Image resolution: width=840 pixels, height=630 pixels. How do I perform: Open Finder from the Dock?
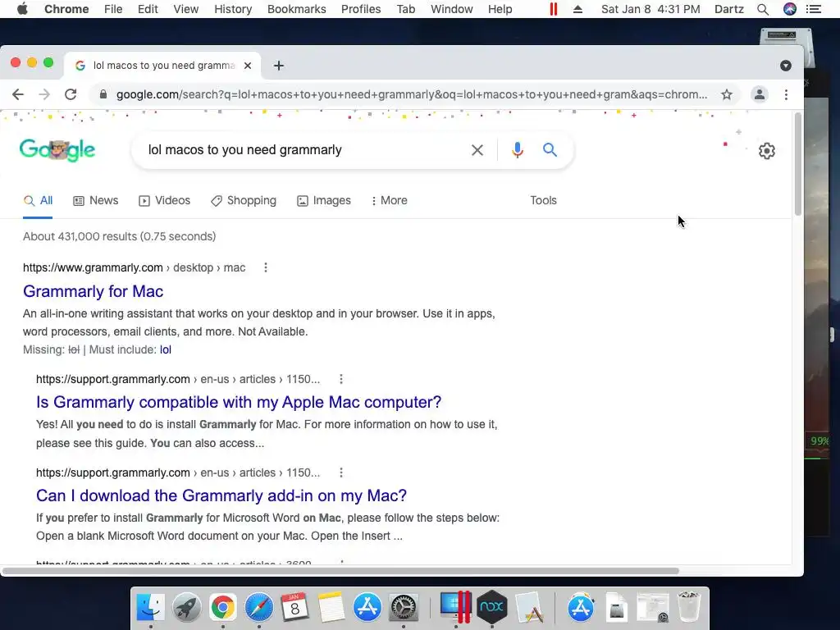click(151, 607)
